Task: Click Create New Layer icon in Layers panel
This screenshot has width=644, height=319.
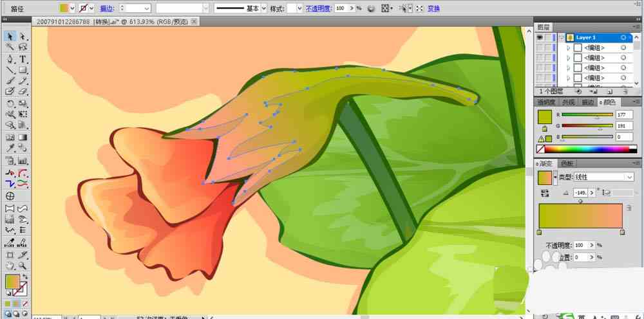Action: [x=609, y=91]
